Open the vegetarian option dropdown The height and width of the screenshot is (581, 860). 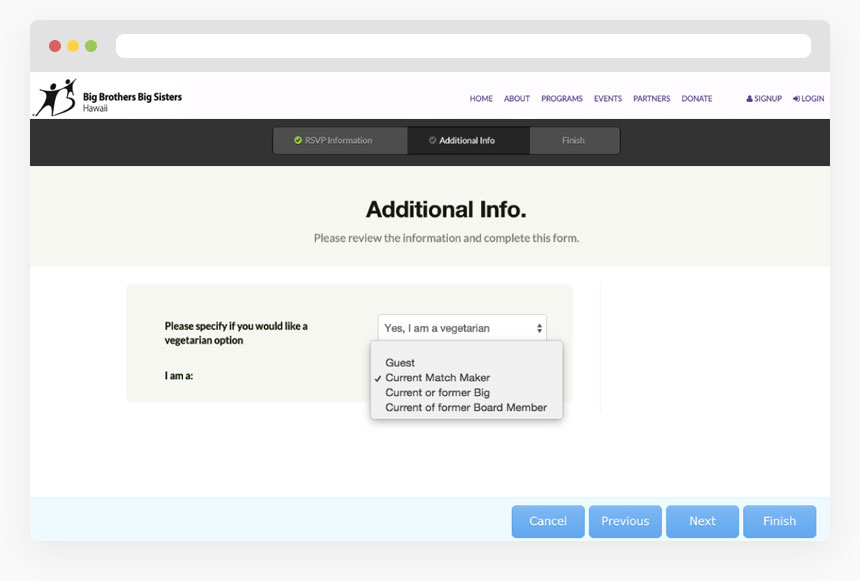click(x=462, y=327)
